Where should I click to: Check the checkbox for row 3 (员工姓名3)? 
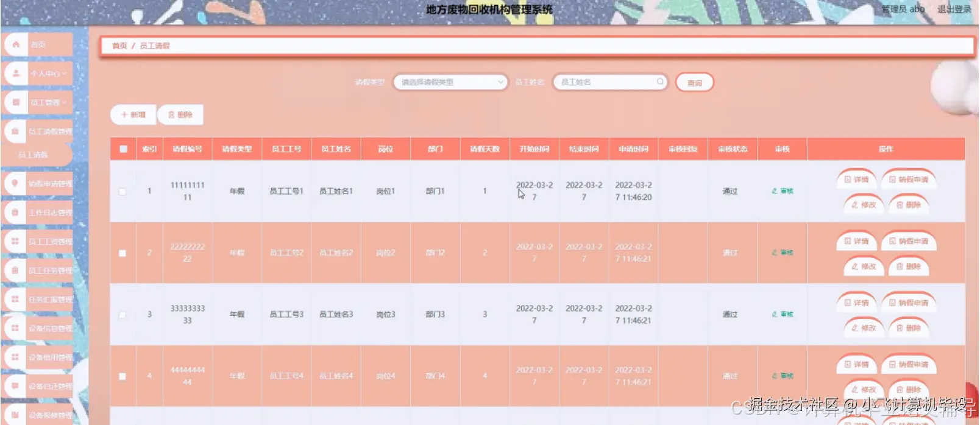tap(122, 315)
